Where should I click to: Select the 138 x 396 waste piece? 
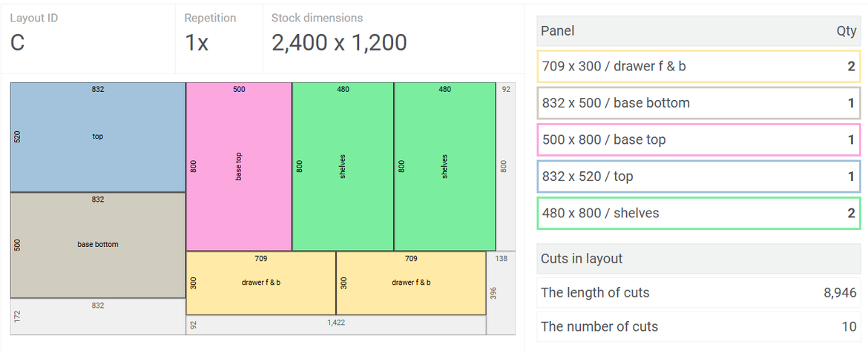(501, 293)
